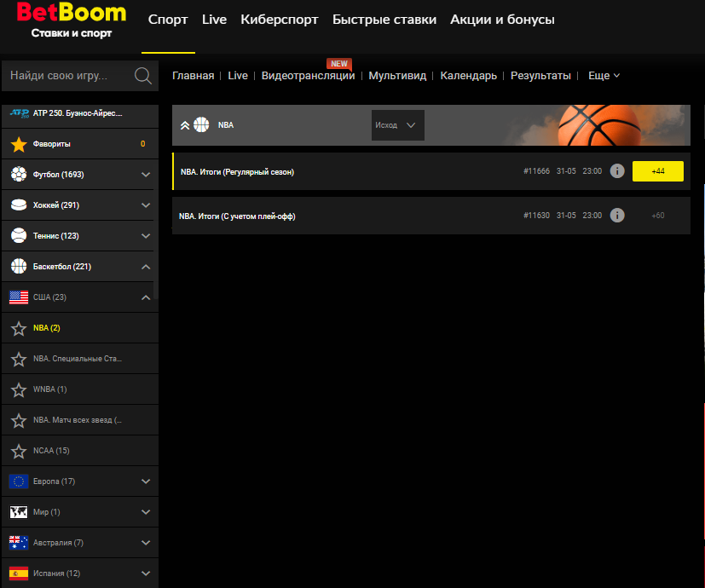Open the Акции и бонусы tab
This screenshot has width=705, height=588.
tap(502, 20)
